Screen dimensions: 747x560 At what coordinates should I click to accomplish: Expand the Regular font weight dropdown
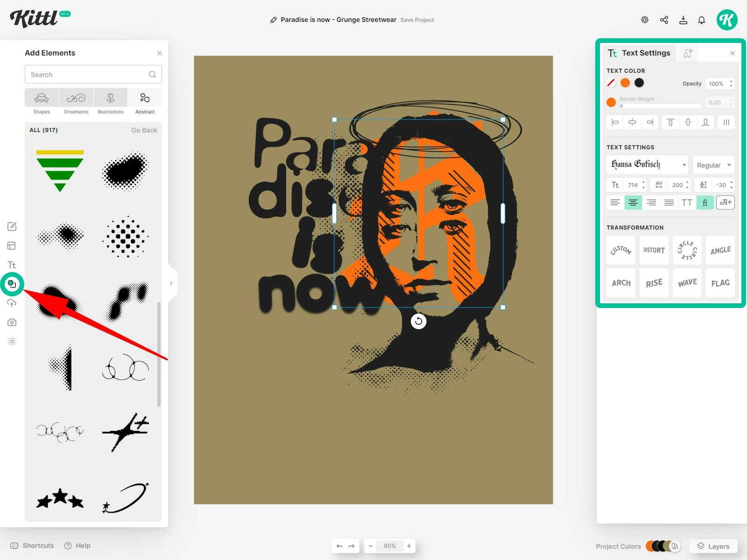coord(713,165)
